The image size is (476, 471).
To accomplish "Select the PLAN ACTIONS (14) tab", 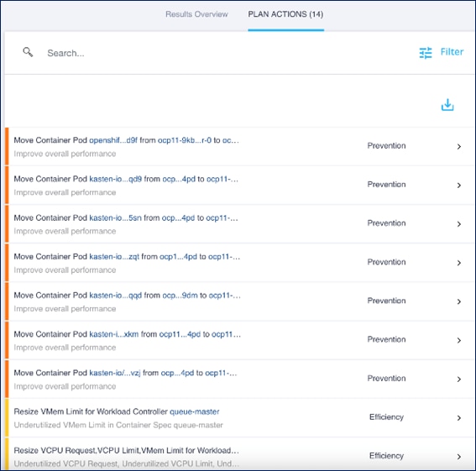I will pyautogui.click(x=285, y=14).
